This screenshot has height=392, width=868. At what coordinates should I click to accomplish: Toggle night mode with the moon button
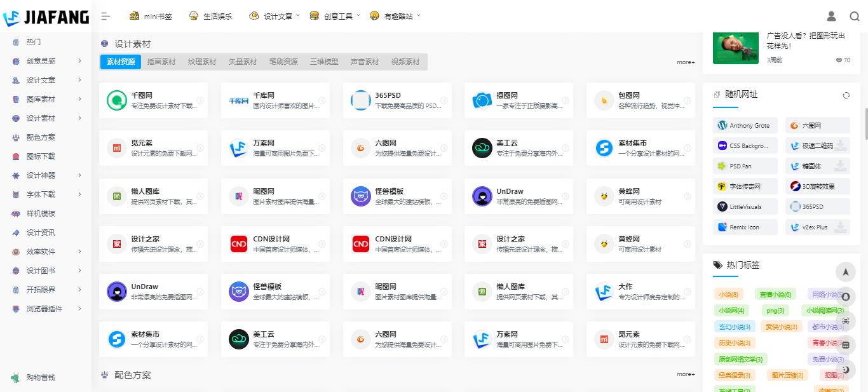point(846,370)
